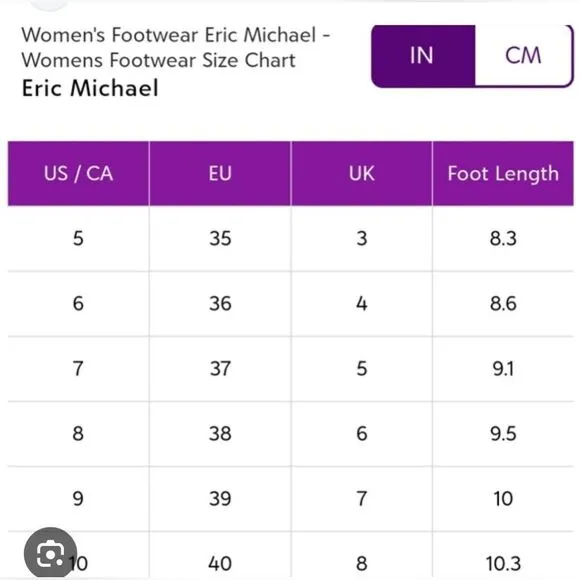Select UK size 5 cell
This screenshot has height=580, width=580.
361,369
